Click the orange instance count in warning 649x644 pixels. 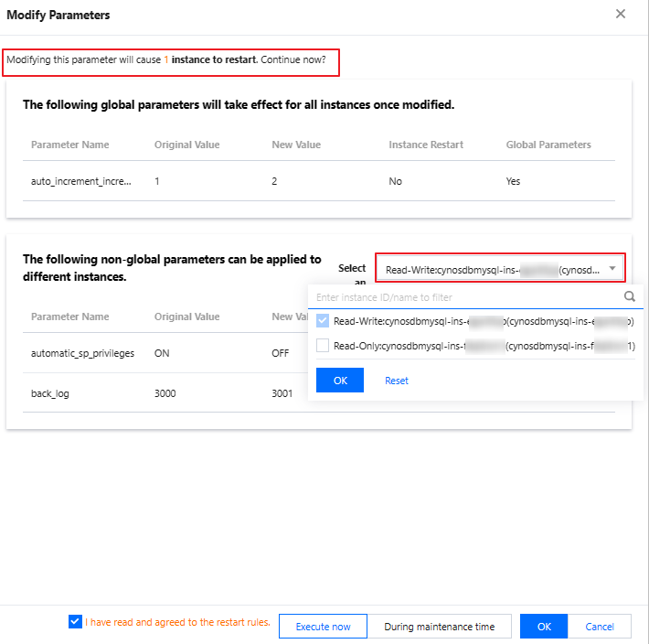click(166, 59)
